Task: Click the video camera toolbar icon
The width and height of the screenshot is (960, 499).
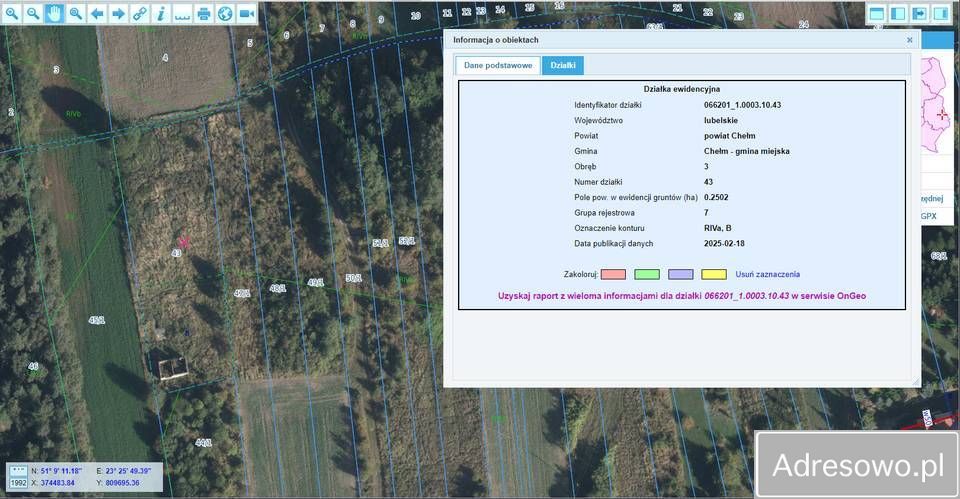Action: click(x=246, y=13)
